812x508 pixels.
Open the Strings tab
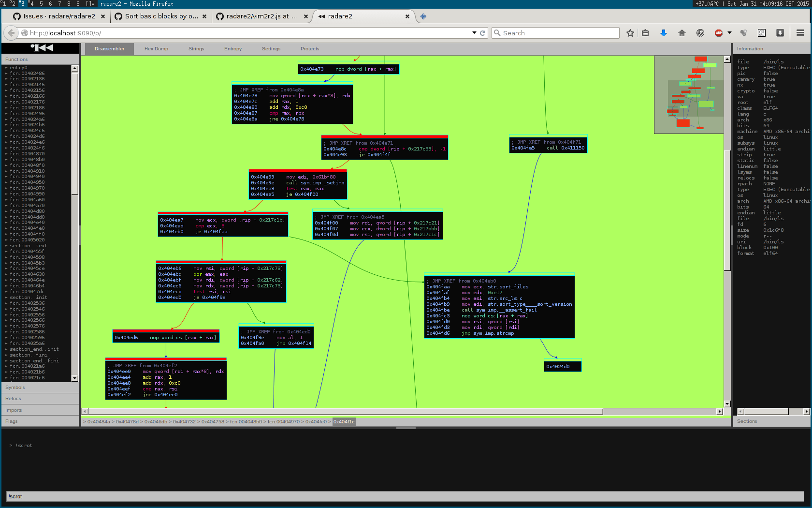(x=196, y=49)
